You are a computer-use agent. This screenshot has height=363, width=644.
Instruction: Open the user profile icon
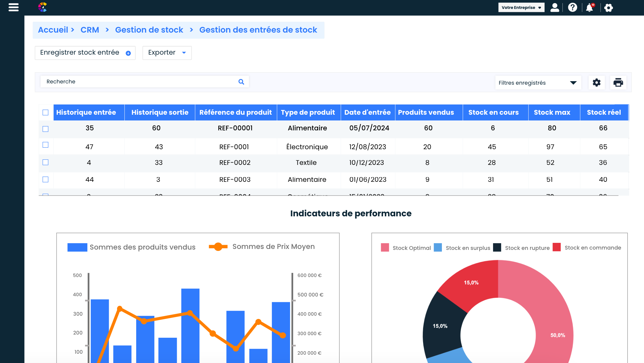[x=555, y=7]
